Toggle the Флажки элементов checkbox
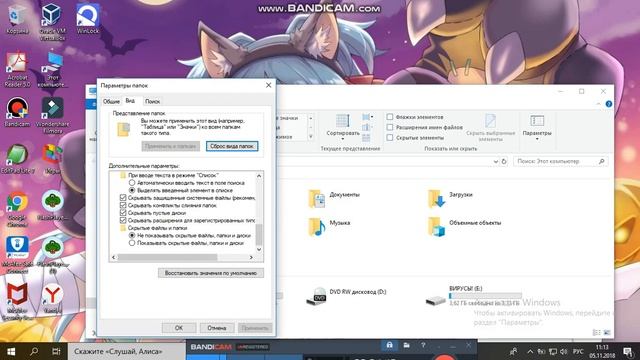This screenshot has height=360, width=640. pos(390,117)
